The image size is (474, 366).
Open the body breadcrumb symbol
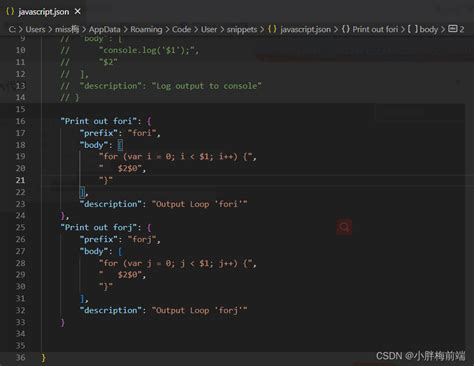pos(423,29)
